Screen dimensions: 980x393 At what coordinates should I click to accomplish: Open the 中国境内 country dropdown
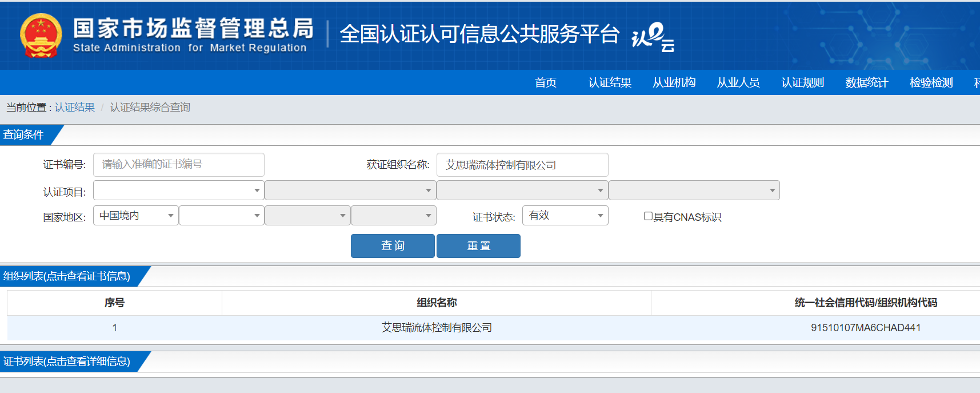click(136, 216)
